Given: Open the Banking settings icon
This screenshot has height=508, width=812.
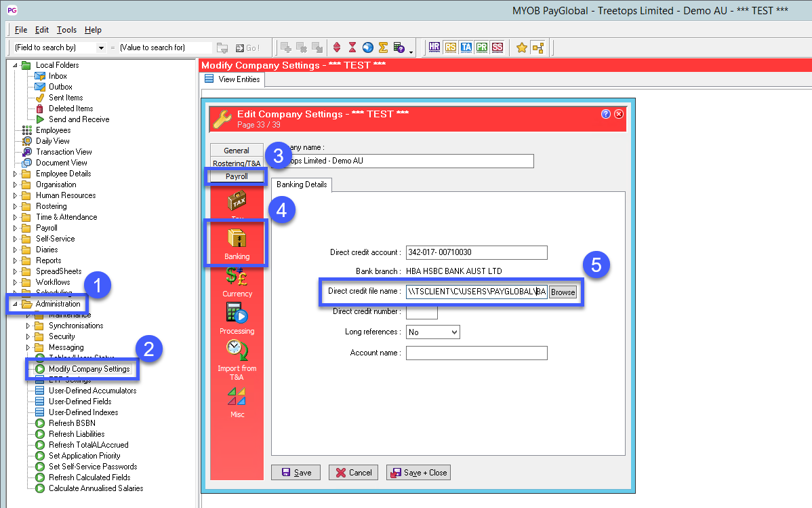Looking at the screenshot, I should [237, 244].
